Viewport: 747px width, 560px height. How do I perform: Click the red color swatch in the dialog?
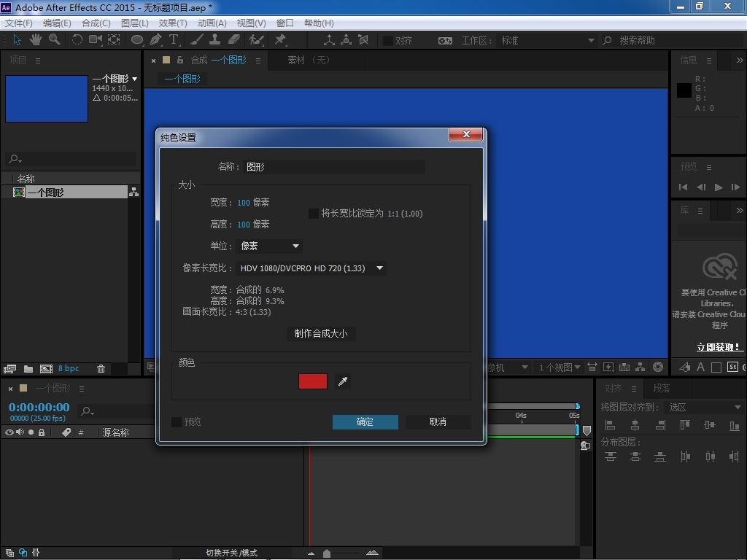tap(313, 381)
